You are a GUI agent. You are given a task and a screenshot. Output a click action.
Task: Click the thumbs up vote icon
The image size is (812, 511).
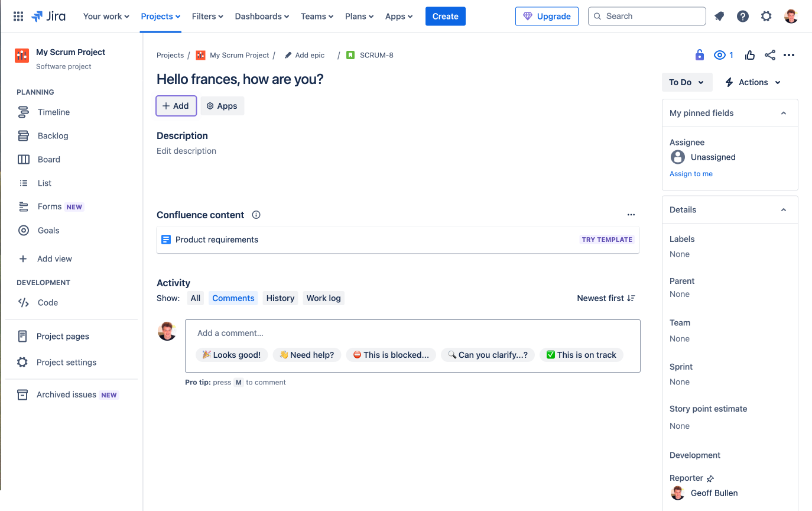[750, 55]
